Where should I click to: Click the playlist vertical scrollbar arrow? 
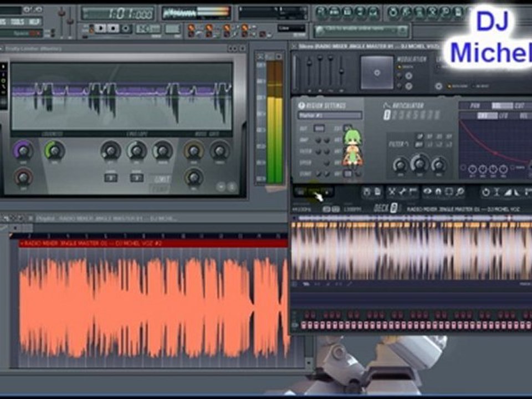[309, 362]
